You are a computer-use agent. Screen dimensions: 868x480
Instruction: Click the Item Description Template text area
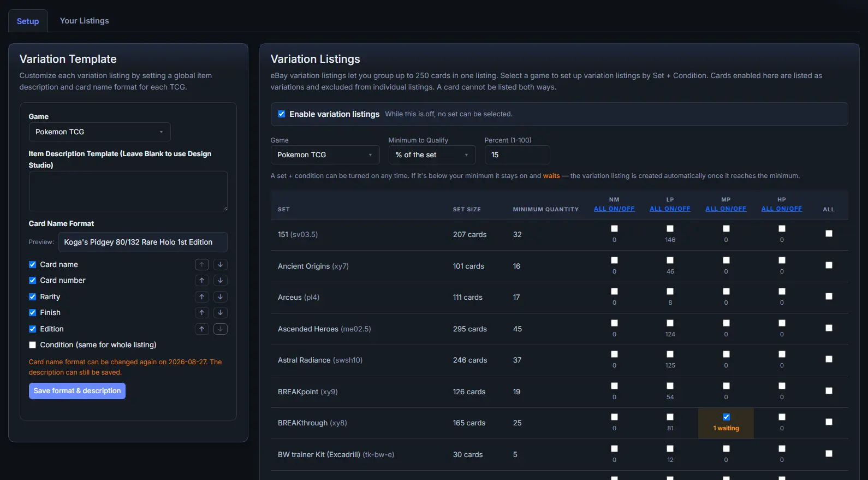click(x=128, y=191)
